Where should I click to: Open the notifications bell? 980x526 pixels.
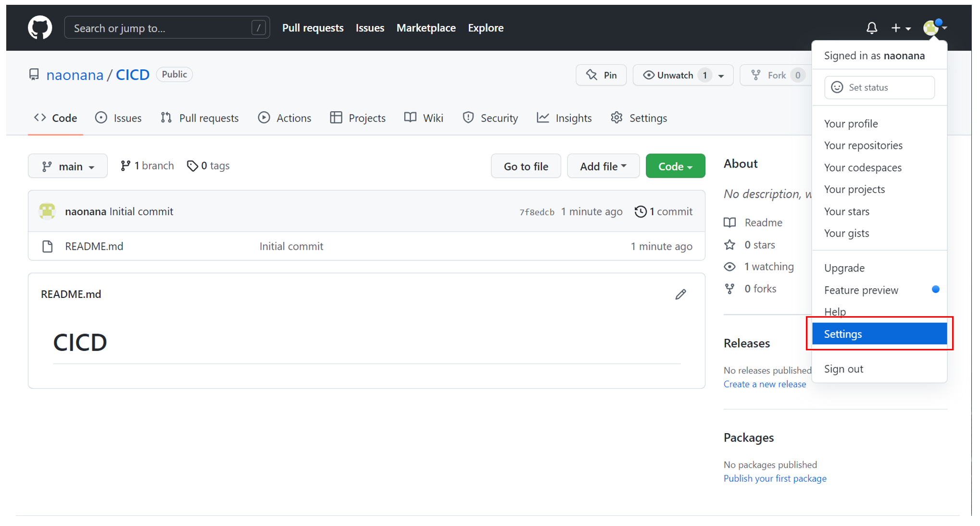pos(871,28)
